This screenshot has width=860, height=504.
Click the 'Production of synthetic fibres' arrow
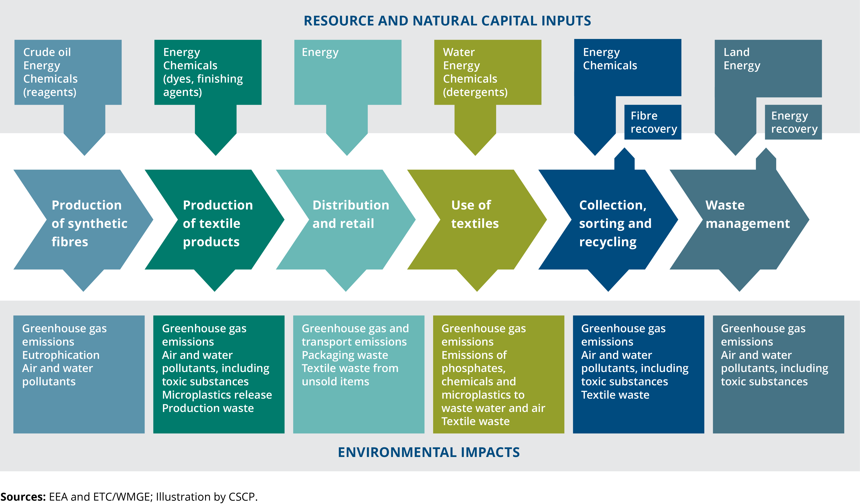point(84,223)
